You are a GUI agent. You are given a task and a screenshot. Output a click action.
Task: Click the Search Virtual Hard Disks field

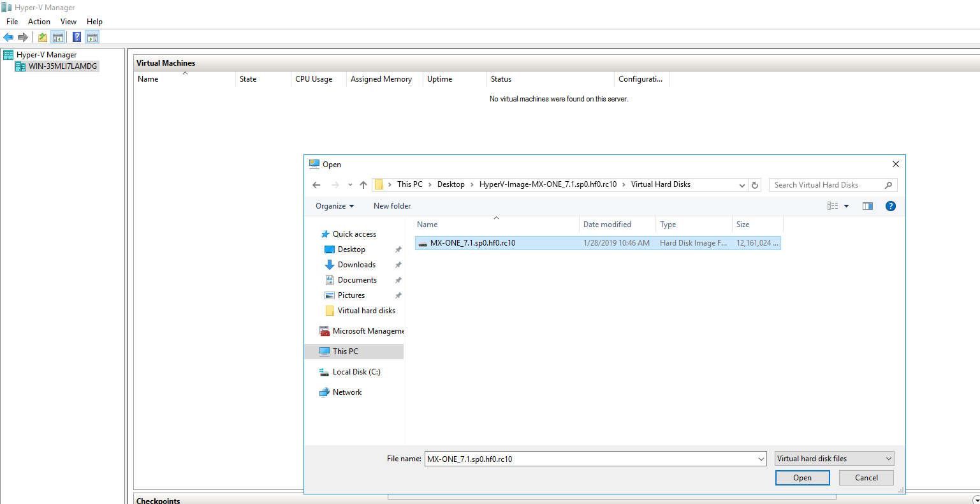tap(826, 185)
